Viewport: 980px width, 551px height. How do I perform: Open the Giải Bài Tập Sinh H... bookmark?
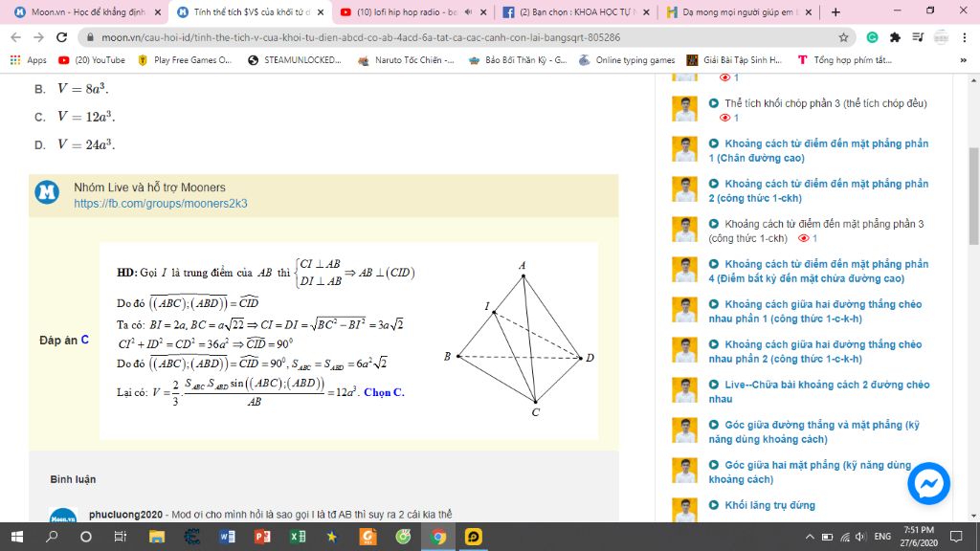(x=734, y=60)
